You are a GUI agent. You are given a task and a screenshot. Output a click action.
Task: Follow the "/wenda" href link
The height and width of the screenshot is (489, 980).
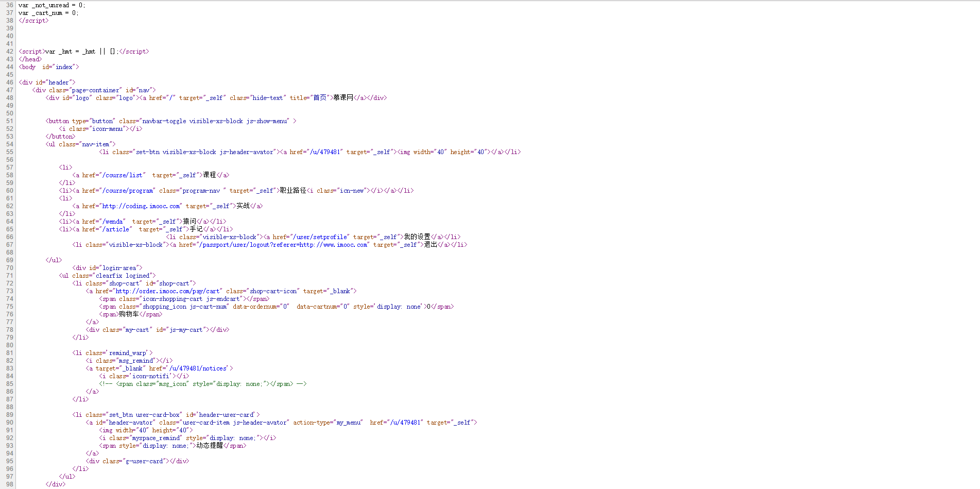click(x=113, y=222)
